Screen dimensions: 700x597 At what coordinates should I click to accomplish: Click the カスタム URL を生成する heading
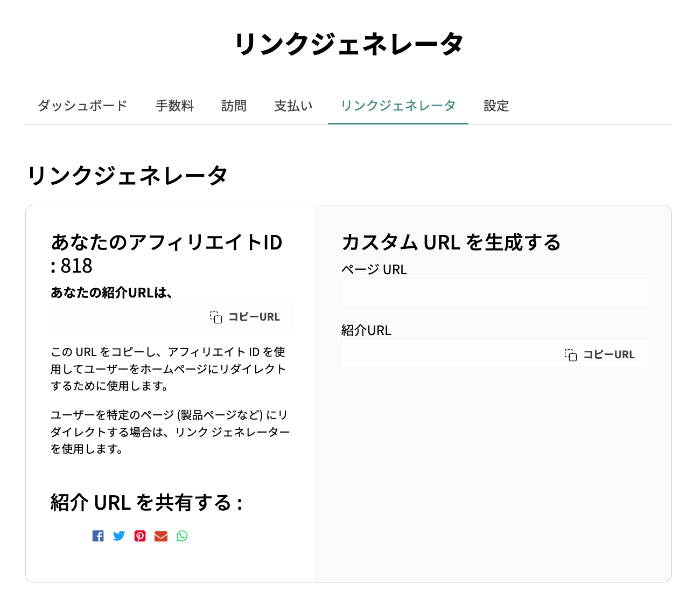(451, 242)
